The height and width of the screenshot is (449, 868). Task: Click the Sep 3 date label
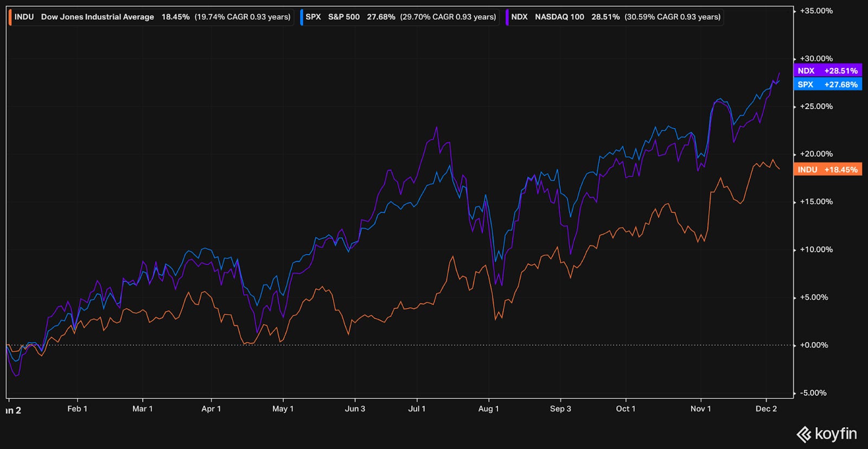[x=560, y=409]
